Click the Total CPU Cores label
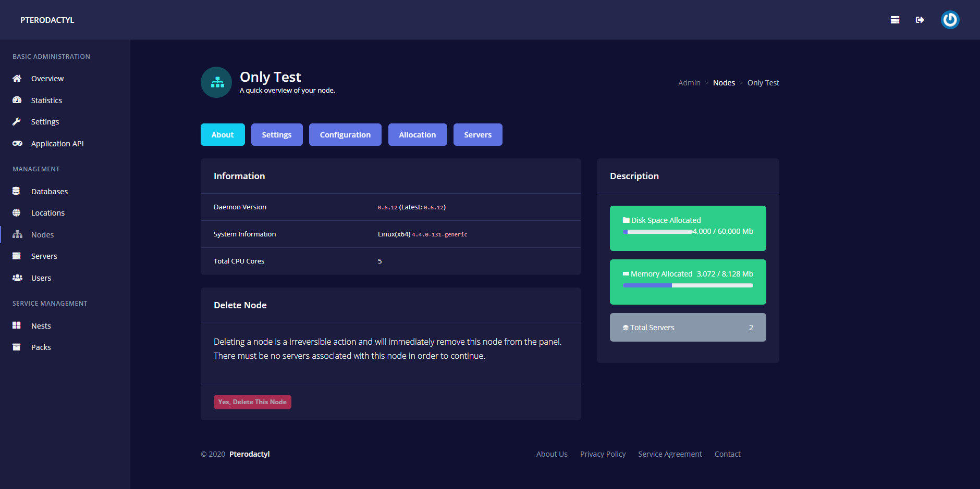980x489 pixels. (239, 261)
